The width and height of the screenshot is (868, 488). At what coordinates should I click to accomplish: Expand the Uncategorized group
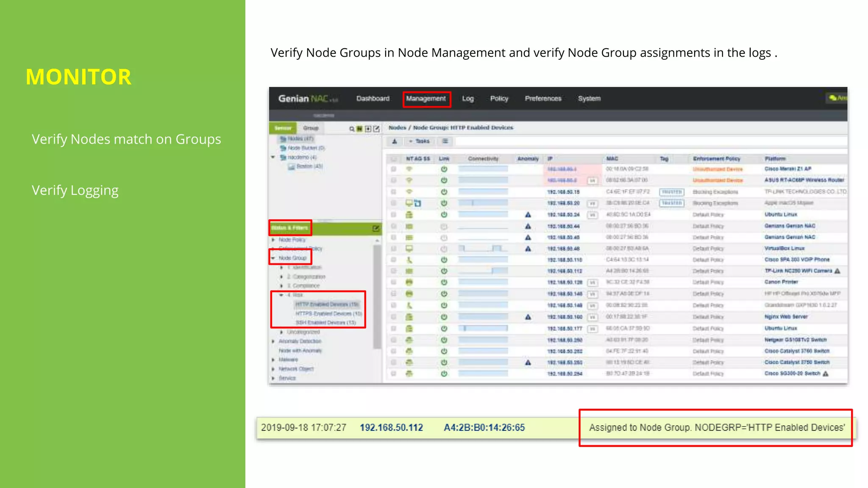click(281, 332)
